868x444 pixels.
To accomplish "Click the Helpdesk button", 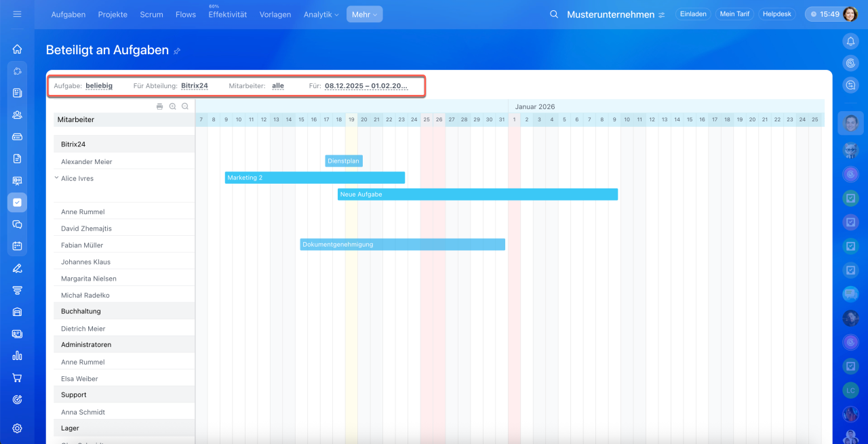I will click(777, 14).
